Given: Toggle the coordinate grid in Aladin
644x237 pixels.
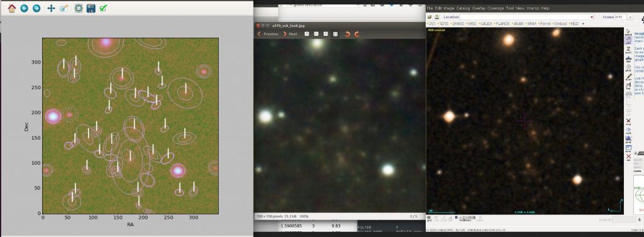Looking at the screenshot, I should (x=429, y=219).
